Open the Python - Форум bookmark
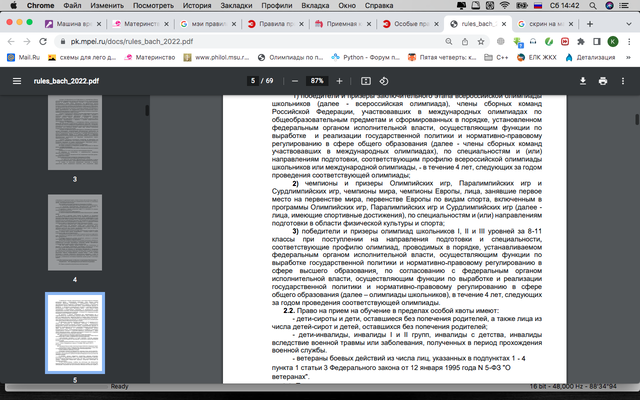This screenshot has width=640, height=400. 357,59
